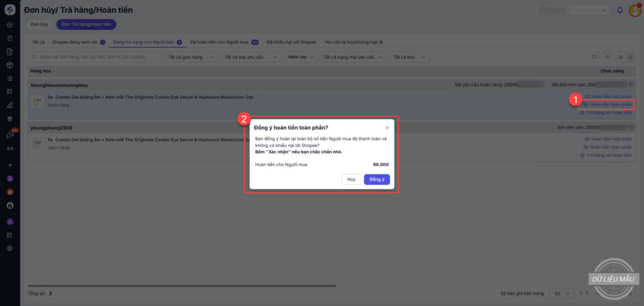The height and width of the screenshot is (306, 644).
Task: Click buyer name phungphung2909
Action: (x=52, y=128)
